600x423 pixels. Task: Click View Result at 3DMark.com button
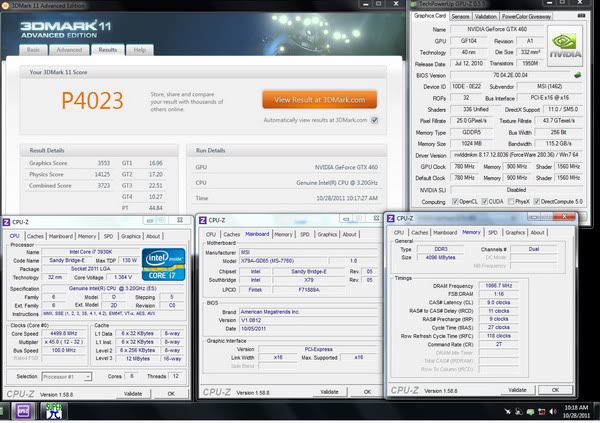pos(320,100)
